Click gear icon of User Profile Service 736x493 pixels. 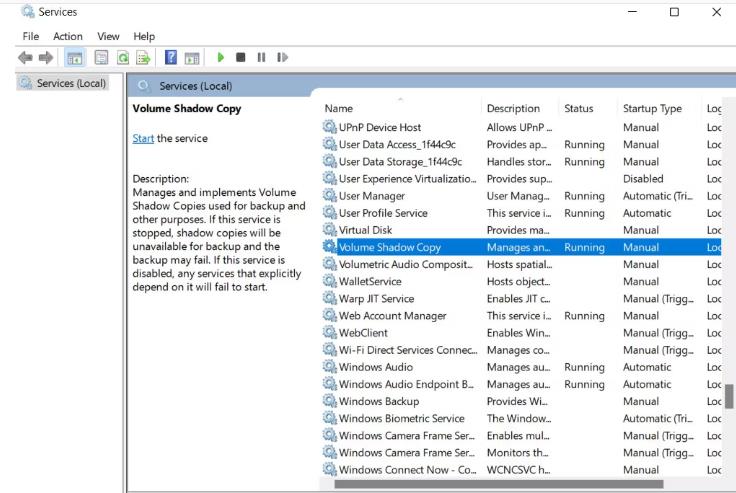[x=330, y=213]
